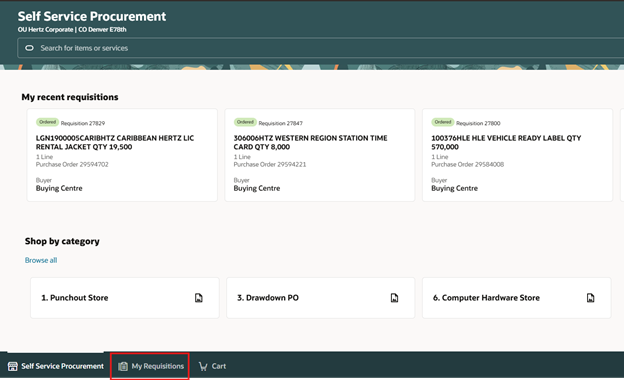Click Purchase Order 29594221 text
Image resolution: width=624 pixels, height=380 pixels.
(270, 164)
